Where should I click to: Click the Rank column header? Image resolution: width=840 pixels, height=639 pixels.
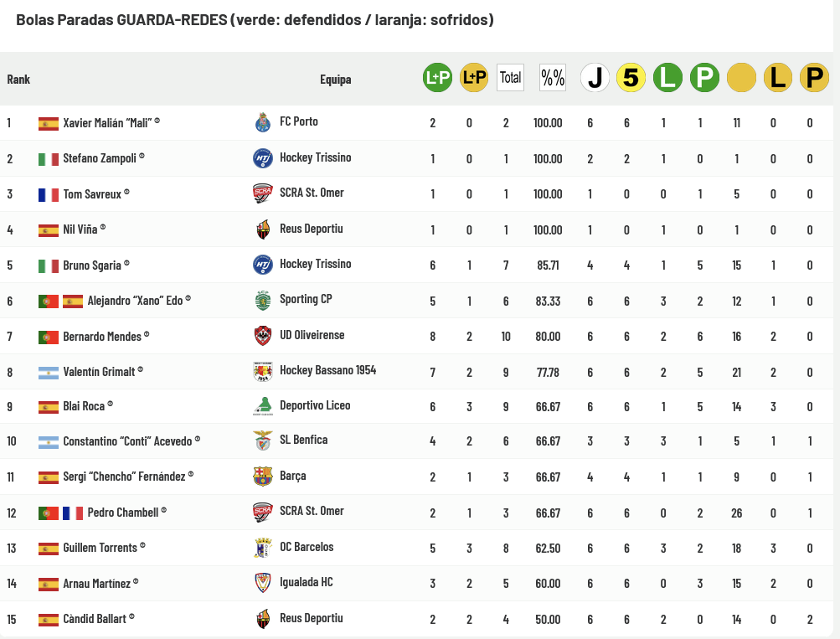coord(18,80)
